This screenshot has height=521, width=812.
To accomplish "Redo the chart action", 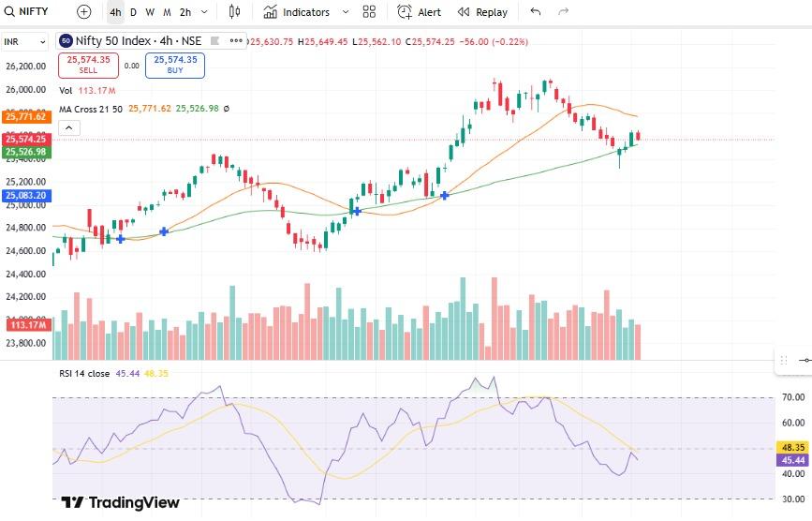I will pyautogui.click(x=564, y=11).
